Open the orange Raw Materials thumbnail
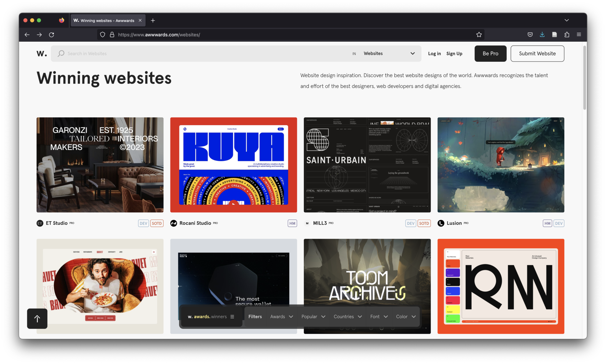The height and width of the screenshot is (364, 606). (501, 286)
